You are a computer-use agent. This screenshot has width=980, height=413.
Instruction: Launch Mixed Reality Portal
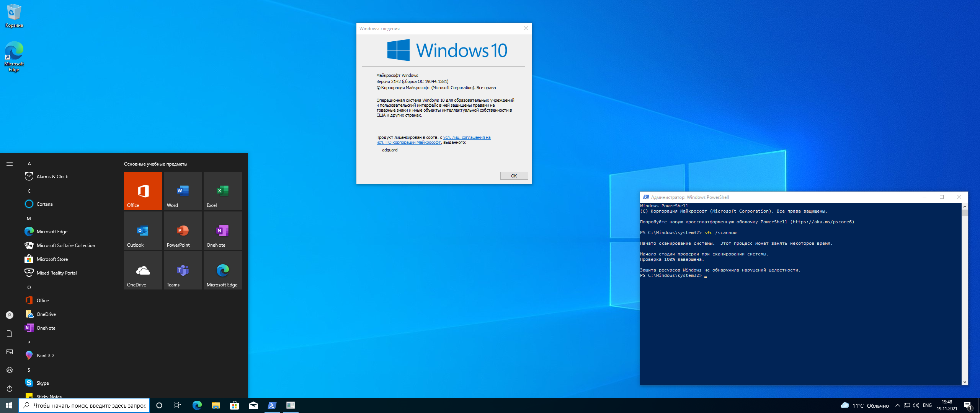[x=69, y=273]
